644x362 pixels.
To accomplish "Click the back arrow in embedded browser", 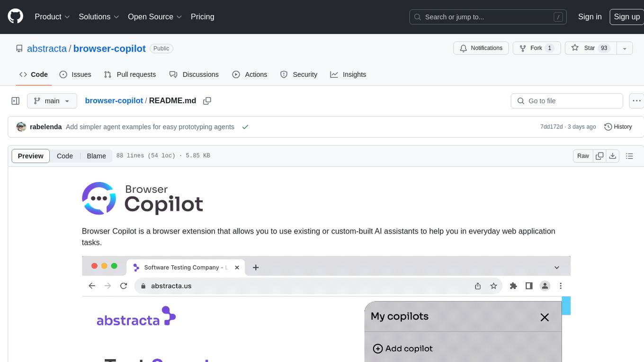I will pyautogui.click(x=92, y=286).
